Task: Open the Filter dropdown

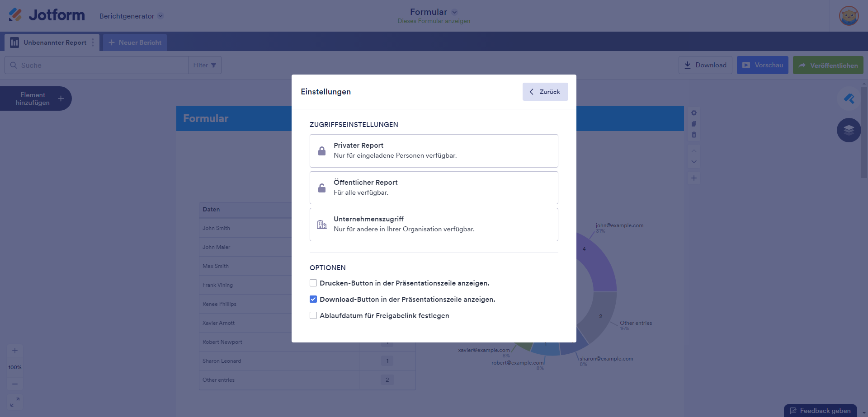Action: (x=205, y=65)
